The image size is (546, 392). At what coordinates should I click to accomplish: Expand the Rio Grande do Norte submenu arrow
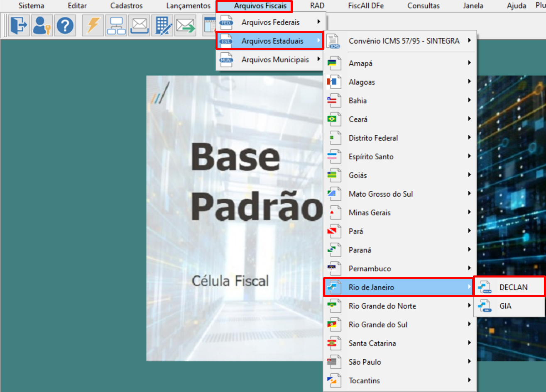pos(469,305)
